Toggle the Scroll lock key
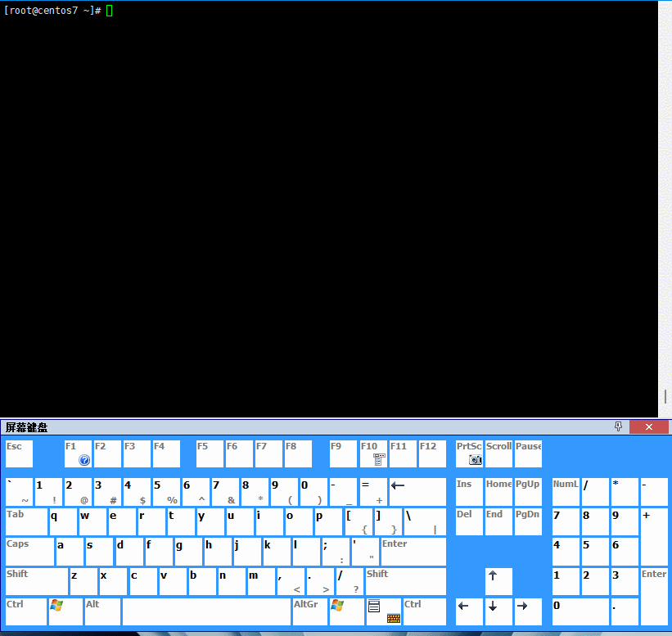The width and height of the screenshot is (672, 636). click(498, 453)
